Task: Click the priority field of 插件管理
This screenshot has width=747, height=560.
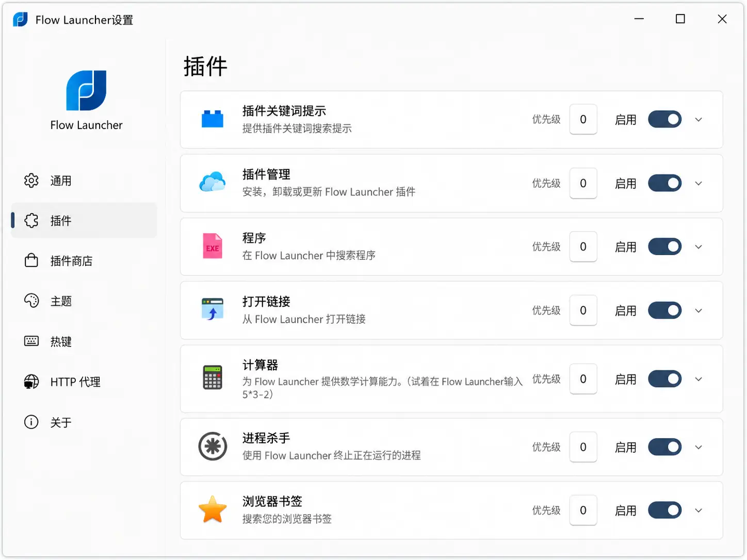Action: pyautogui.click(x=583, y=183)
